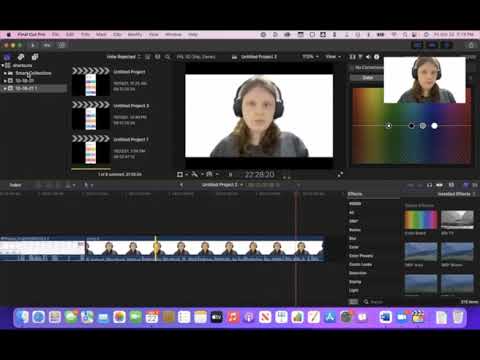Open the Libraries sidebar icon

(x=7, y=57)
